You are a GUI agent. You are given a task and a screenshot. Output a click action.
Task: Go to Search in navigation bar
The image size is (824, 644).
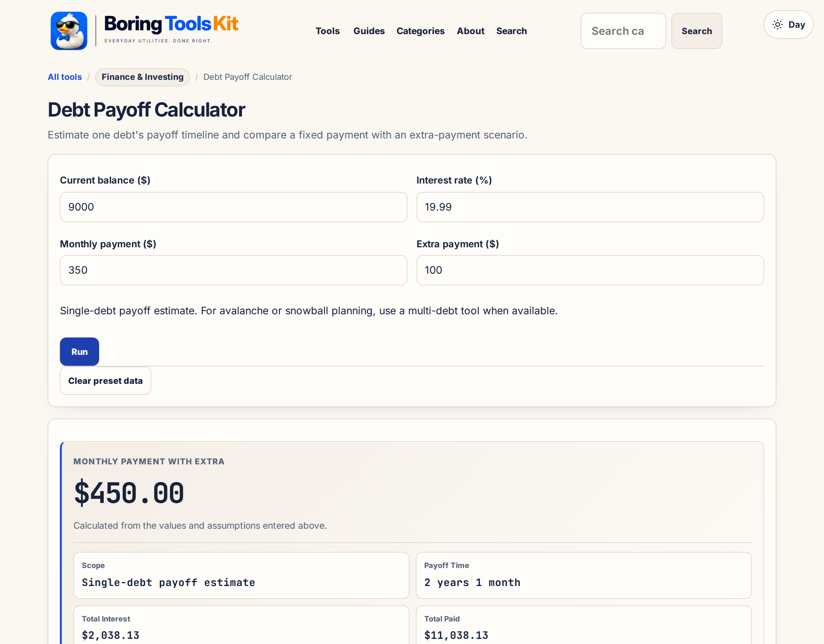tap(511, 31)
